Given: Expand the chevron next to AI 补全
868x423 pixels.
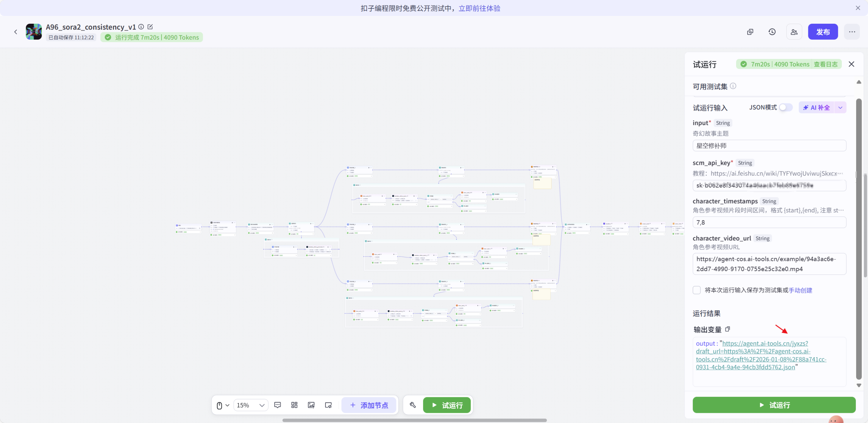Looking at the screenshot, I should click(x=840, y=107).
